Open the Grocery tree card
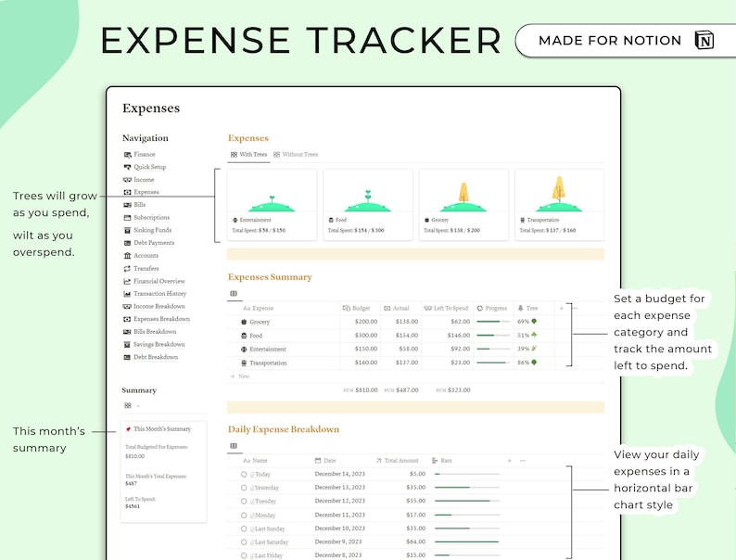Viewport: 736px width, 560px height. pyautogui.click(x=463, y=205)
